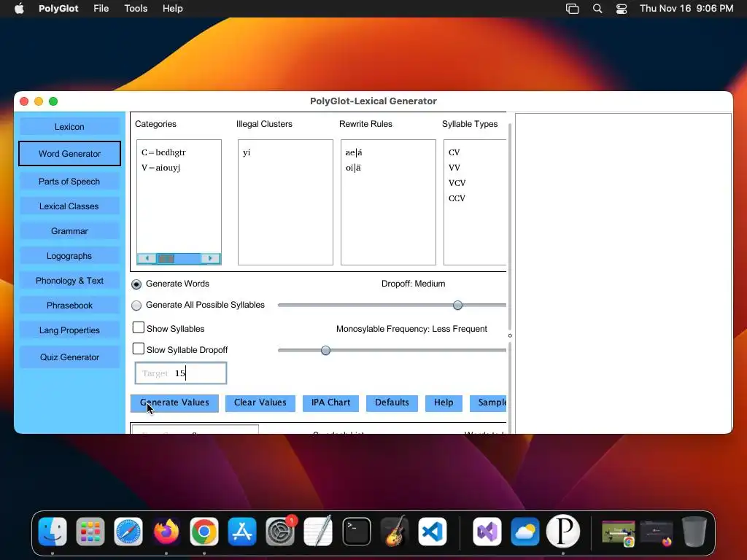This screenshot has width=747, height=560.
Task: Restore minimized Chrome window thumbnail in dock
Action: 619,532
